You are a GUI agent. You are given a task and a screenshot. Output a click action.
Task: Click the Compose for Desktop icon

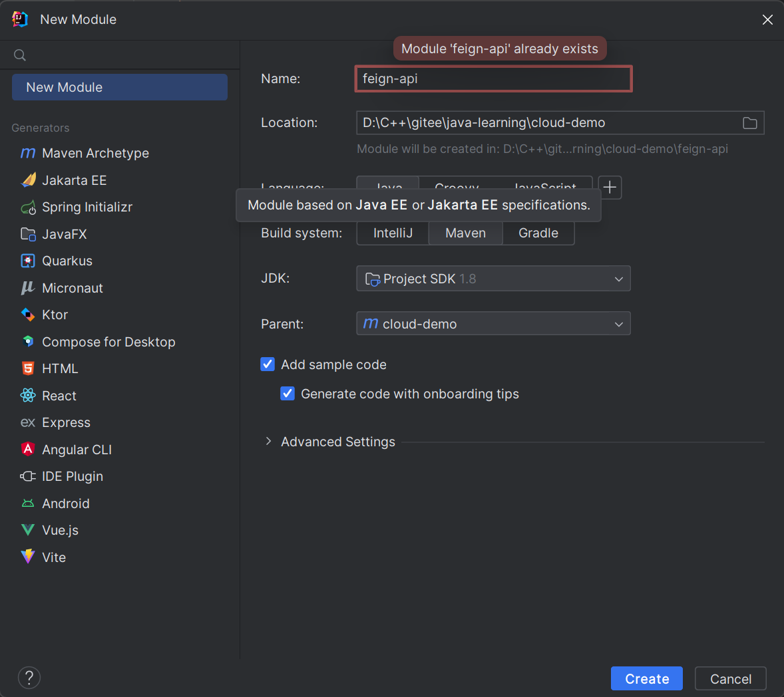[x=28, y=342]
